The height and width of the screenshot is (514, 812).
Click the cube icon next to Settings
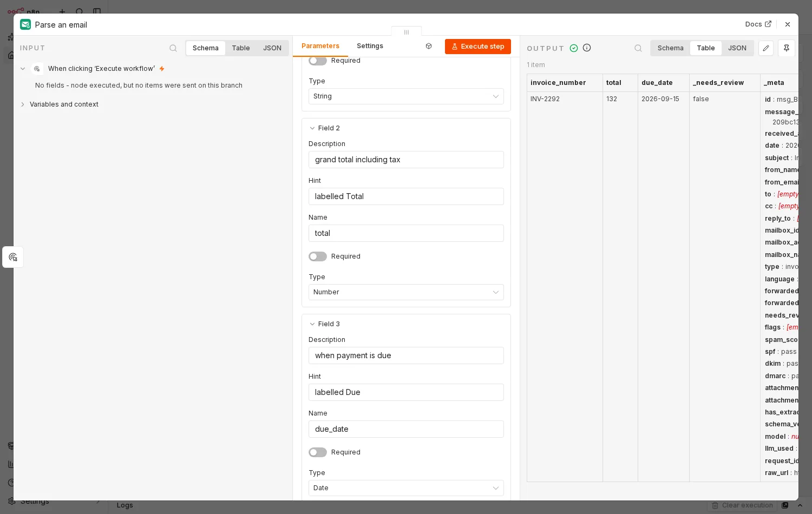(x=429, y=46)
